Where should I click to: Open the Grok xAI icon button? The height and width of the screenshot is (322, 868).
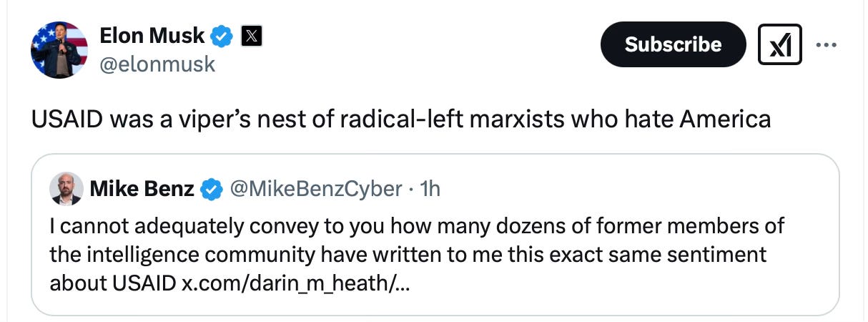779,45
